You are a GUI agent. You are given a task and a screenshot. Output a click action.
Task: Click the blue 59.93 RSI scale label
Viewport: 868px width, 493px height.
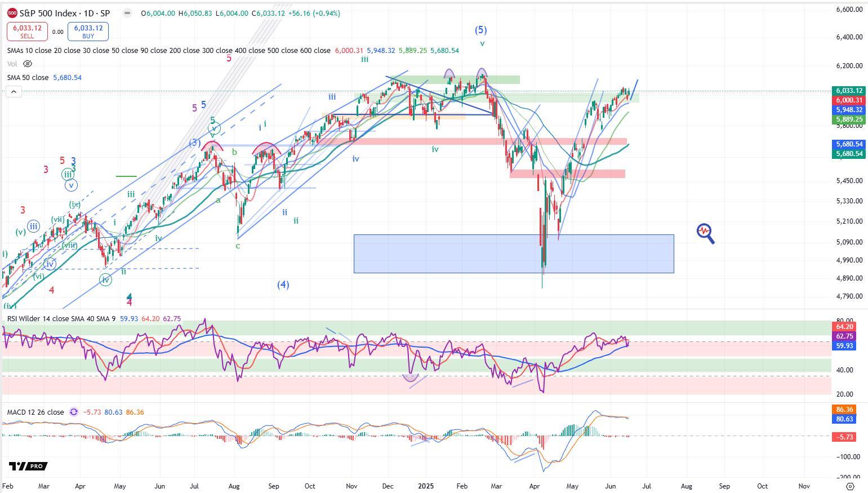pyautogui.click(x=844, y=346)
